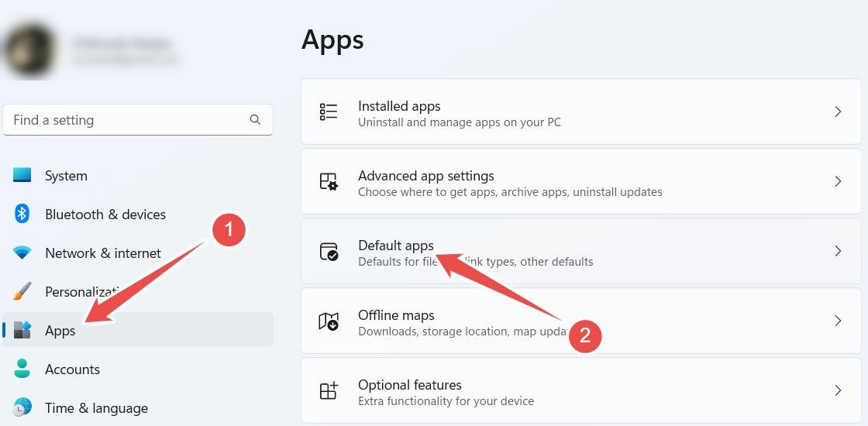Viewport: 868px width, 426px height.
Task: Click the Network wifi icon in sidebar
Action: (22, 253)
